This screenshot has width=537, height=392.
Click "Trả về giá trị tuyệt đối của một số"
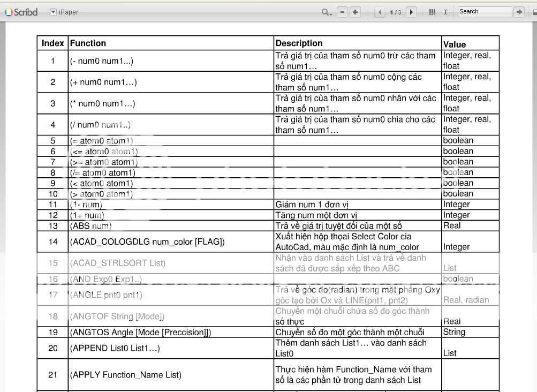(x=338, y=226)
